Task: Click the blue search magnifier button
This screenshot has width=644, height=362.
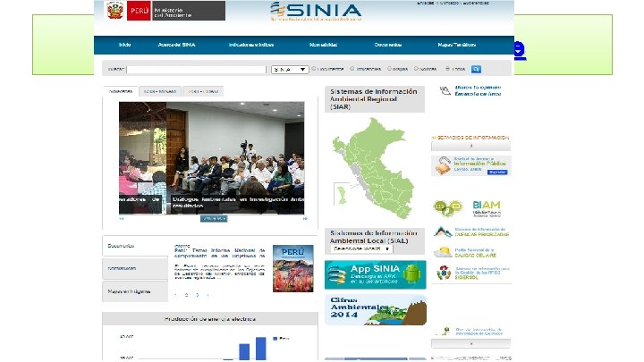Action: [476, 70]
